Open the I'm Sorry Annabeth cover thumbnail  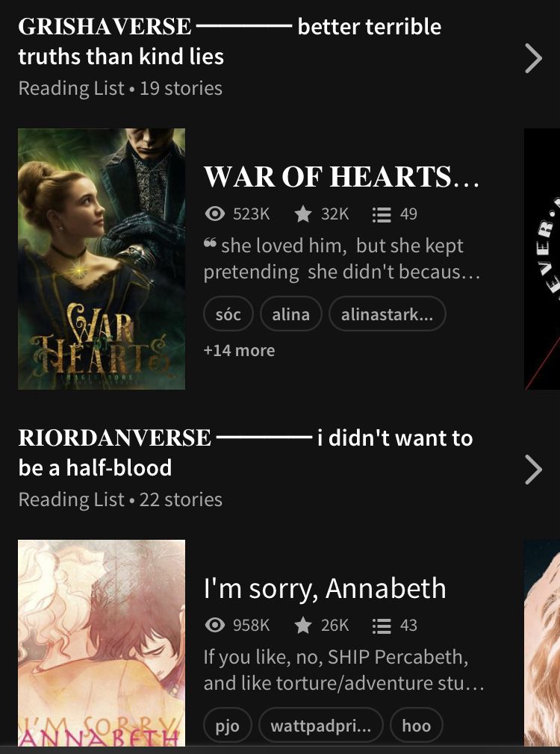point(102,643)
